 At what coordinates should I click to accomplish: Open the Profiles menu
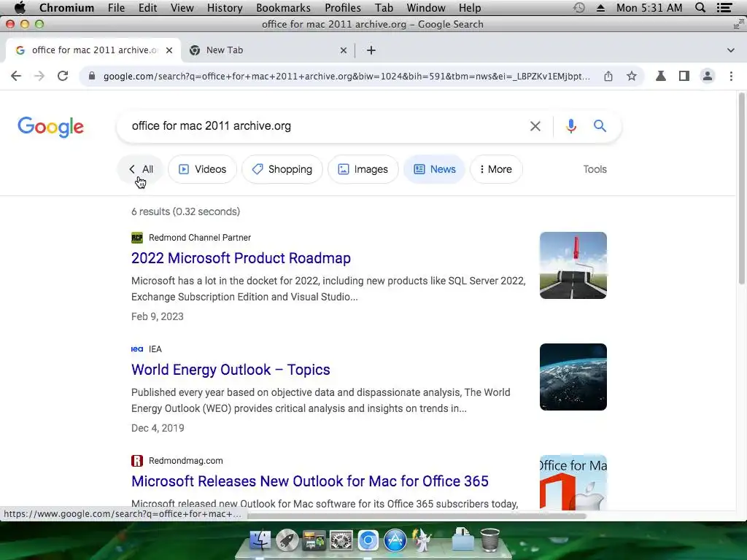(x=343, y=8)
